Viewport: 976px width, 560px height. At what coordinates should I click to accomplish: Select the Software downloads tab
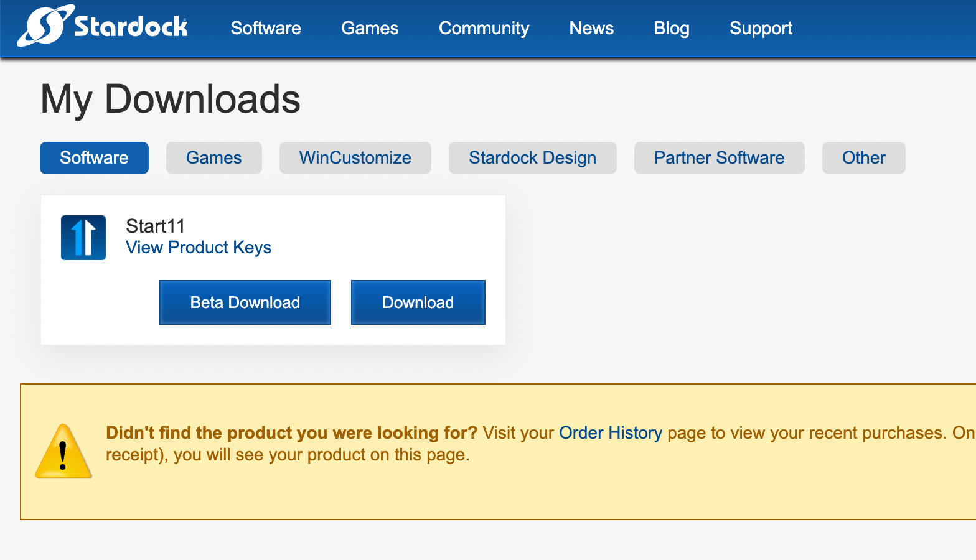click(94, 158)
